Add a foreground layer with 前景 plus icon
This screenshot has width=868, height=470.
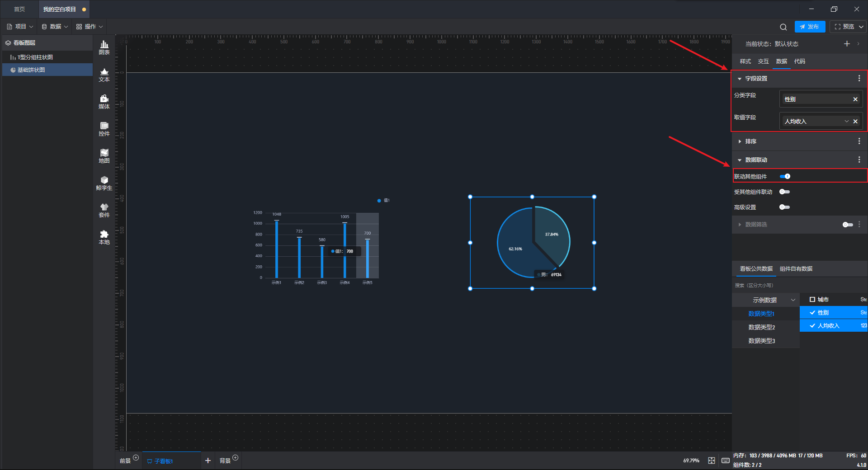click(136, 458)
